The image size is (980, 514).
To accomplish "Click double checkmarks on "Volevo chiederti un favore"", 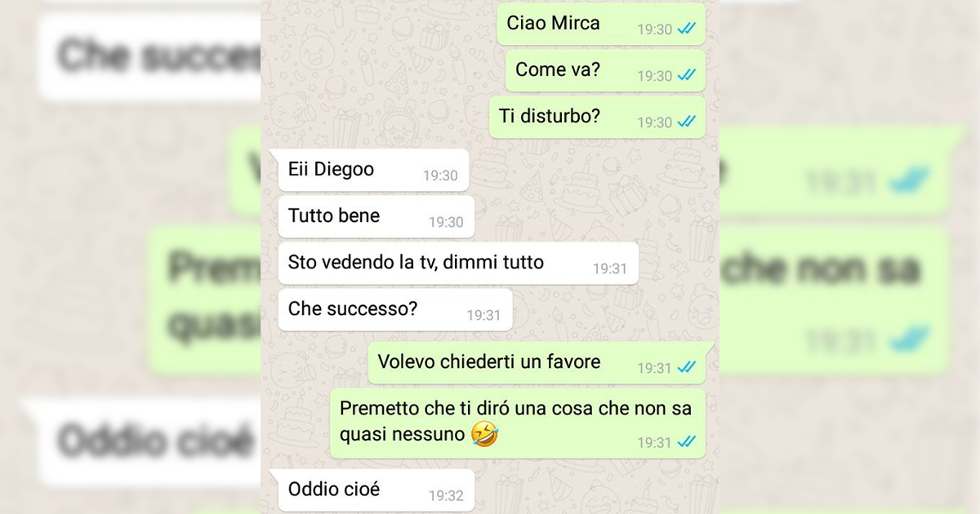I will coord(687,368).
